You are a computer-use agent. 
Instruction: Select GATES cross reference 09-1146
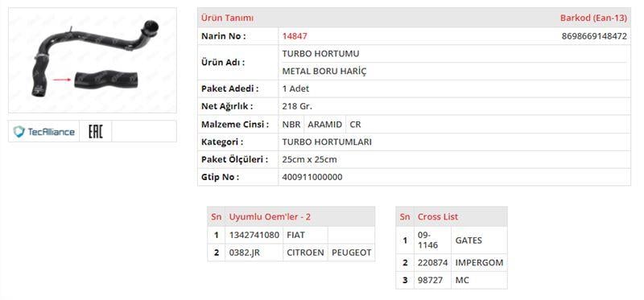coord(432,240)
